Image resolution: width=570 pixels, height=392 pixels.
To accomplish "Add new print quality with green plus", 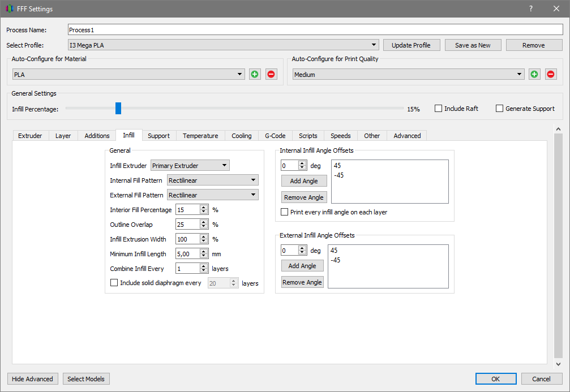I will [534, 74].
